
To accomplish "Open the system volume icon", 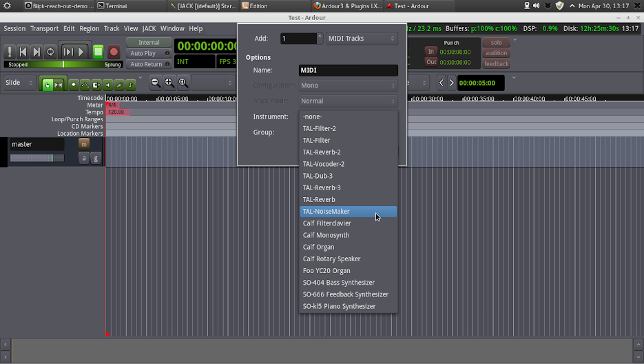I will tap(537, 6).
